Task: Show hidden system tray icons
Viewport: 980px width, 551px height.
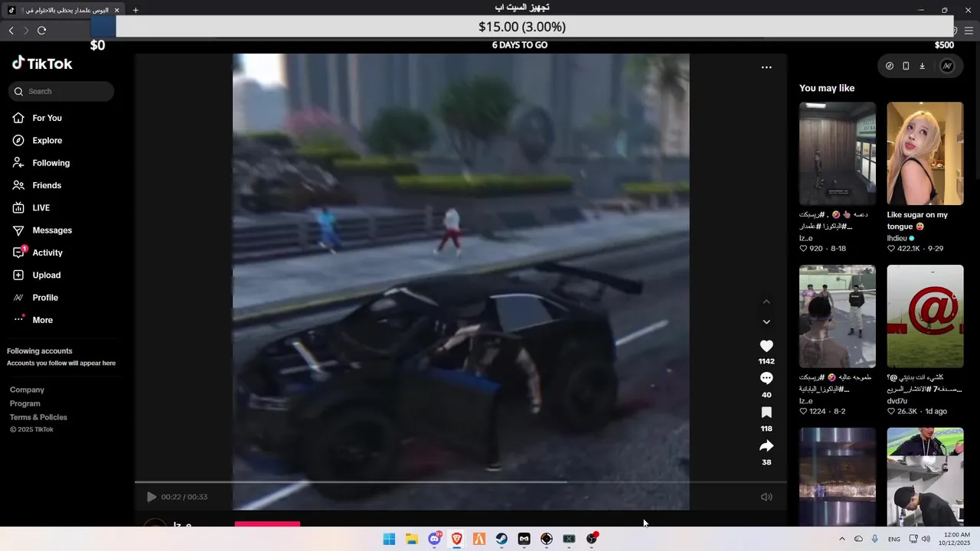Action: [842, 539]
